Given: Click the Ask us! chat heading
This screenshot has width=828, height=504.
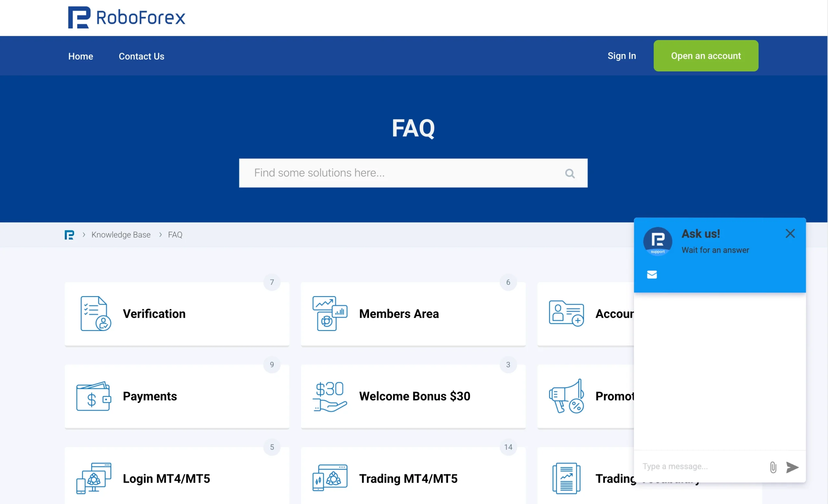Looking at the screenshot, I should tap(701, 234).
